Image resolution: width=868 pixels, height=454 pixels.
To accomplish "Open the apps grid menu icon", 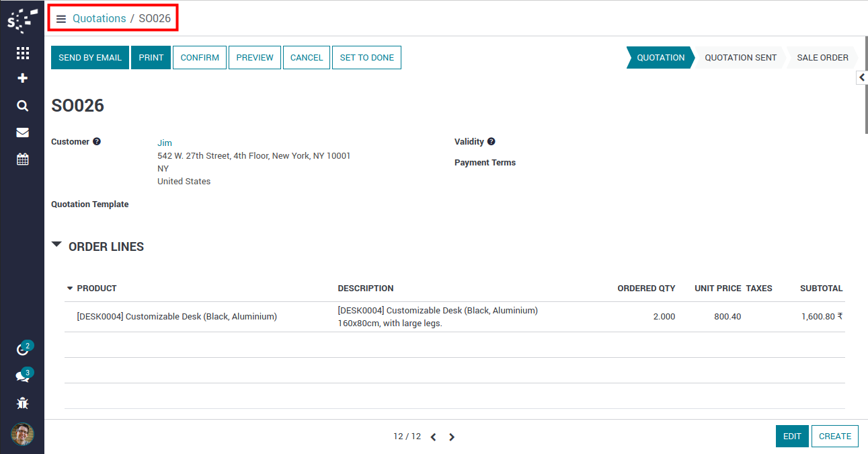I will pos(22,53).
